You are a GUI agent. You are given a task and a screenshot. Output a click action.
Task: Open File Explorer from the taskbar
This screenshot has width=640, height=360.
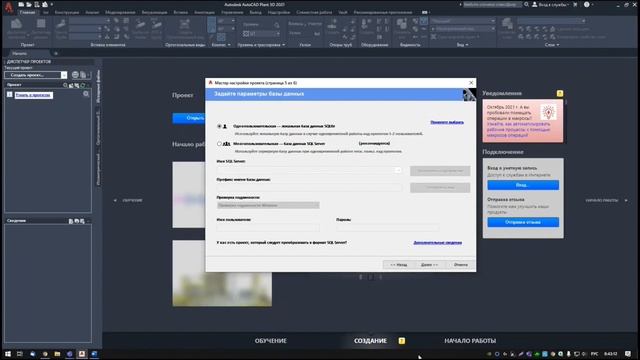point(57,354)
